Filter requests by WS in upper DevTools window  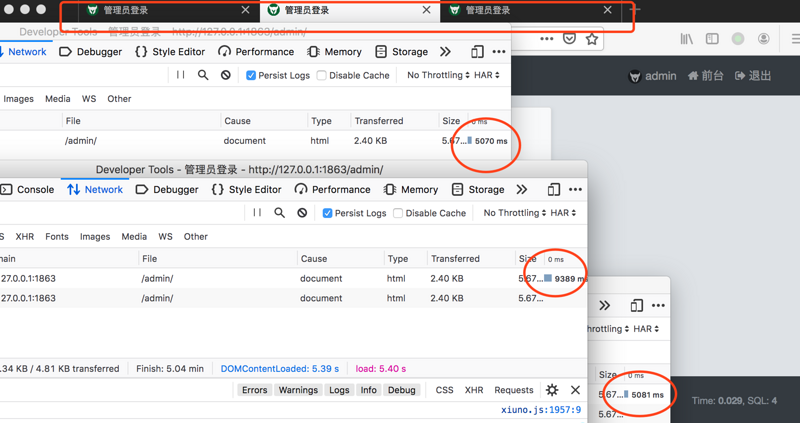click(x=89, y=98)
